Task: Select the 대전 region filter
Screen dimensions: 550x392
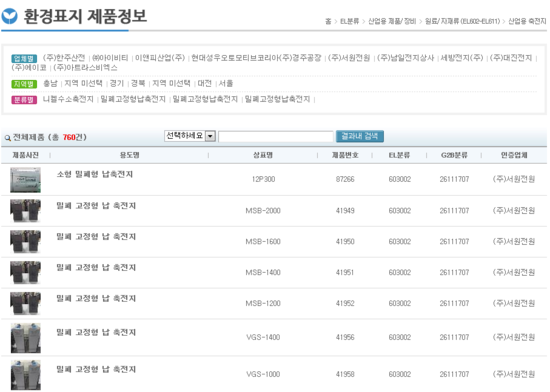Action: (x=204, y=83)
